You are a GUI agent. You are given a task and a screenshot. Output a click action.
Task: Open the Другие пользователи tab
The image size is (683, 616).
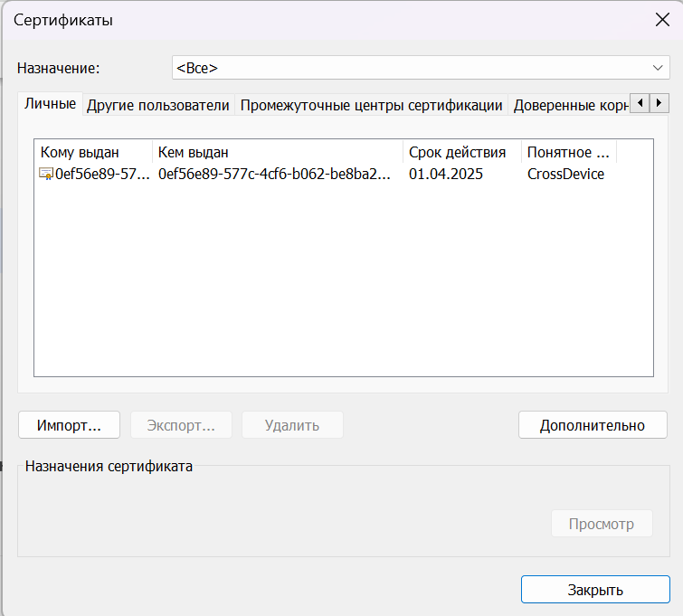[x=157, y=105]
